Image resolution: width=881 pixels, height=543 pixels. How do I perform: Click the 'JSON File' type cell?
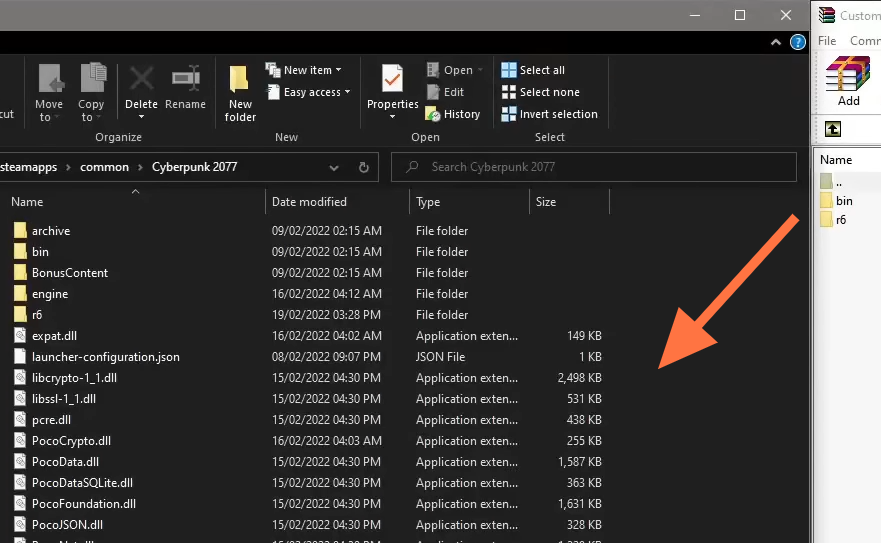(x=440, y=356)
